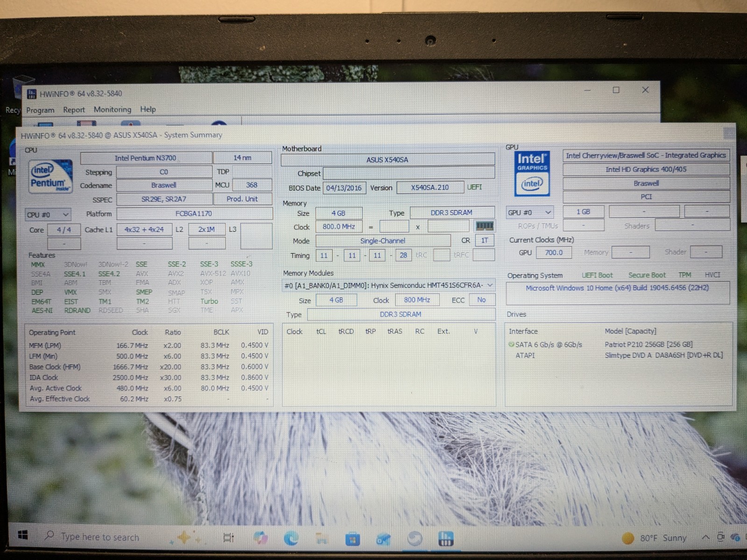This screenshot has width=747, height=560.
Task: Click the module clock value 800 MHz
Action: pos(417,300)
